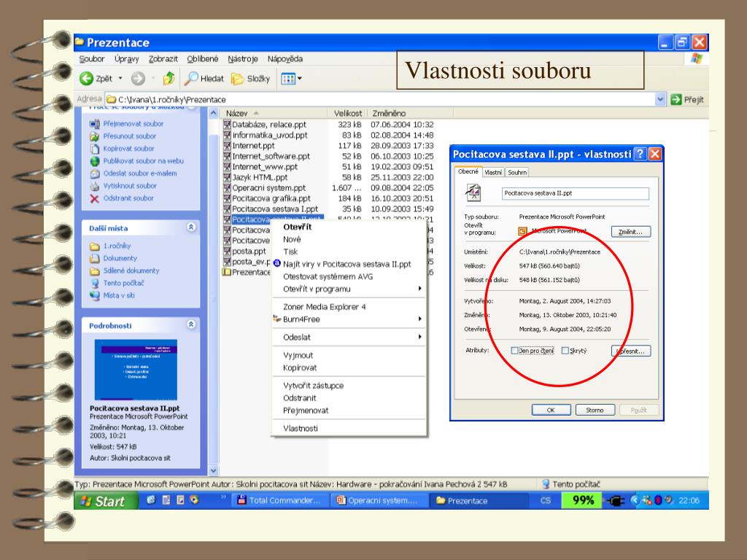Click the Databáze, relace.ppt file icon
This screenshot has width=747, height=560.
[x=228, y=125]
